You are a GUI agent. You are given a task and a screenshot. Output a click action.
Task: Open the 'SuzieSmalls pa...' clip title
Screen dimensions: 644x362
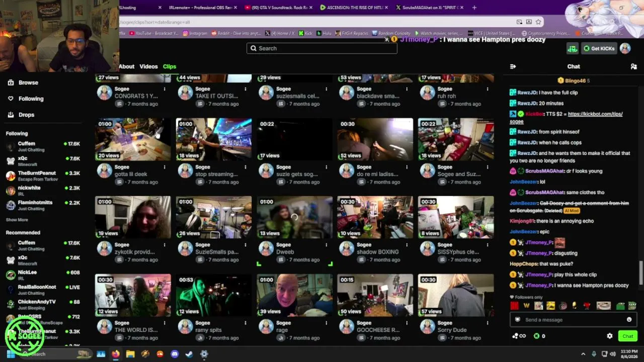click(x=217, y=252)
